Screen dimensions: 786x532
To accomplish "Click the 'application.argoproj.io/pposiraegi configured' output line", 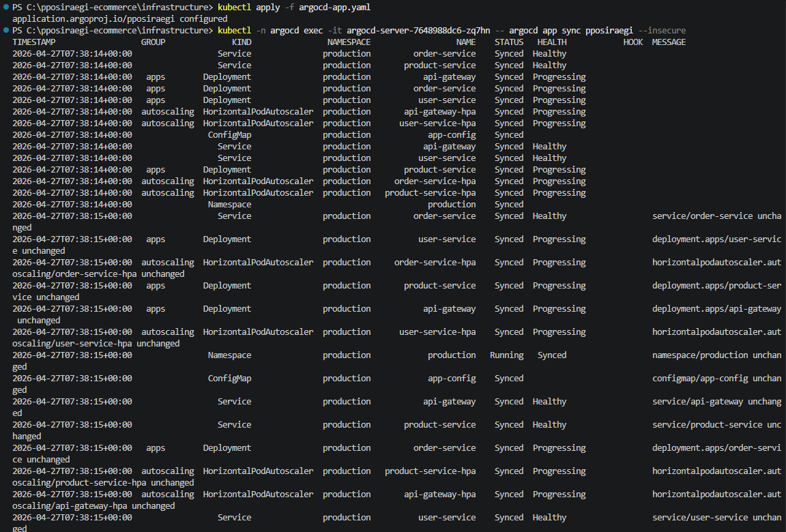I will click(120, 19).
